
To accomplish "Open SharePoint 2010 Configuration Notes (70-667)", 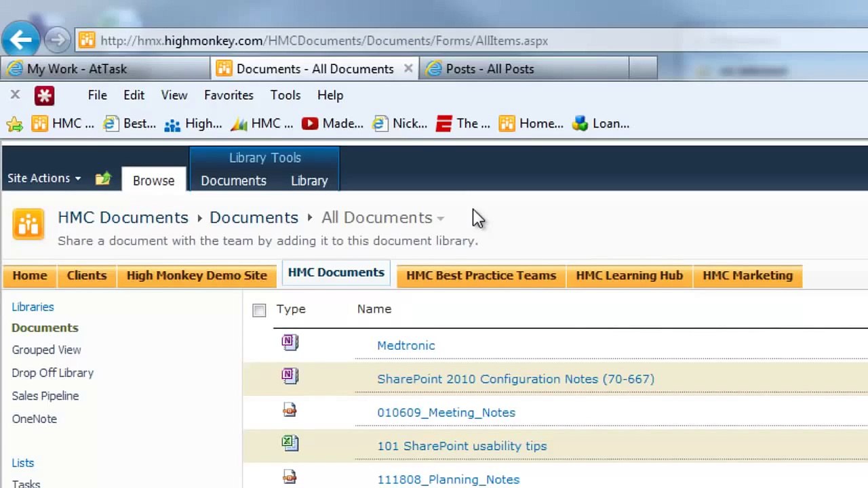I will 515,379.
